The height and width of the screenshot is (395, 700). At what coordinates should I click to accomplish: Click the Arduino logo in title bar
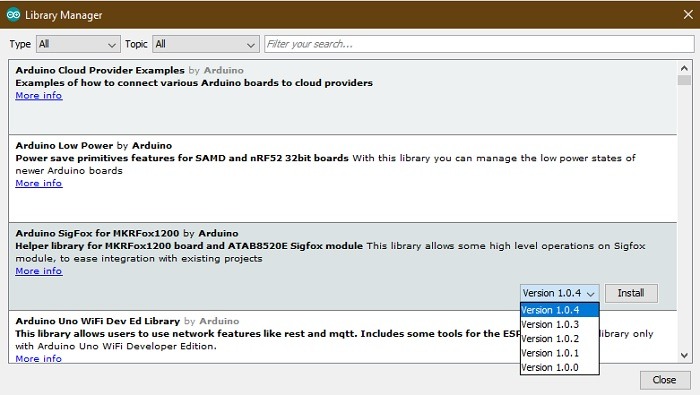(x=13, y=15)
